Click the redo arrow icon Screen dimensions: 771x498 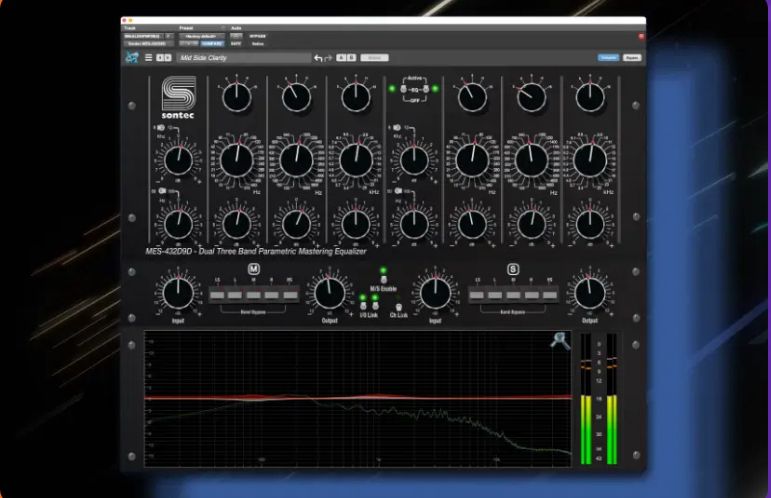[328, 59]
